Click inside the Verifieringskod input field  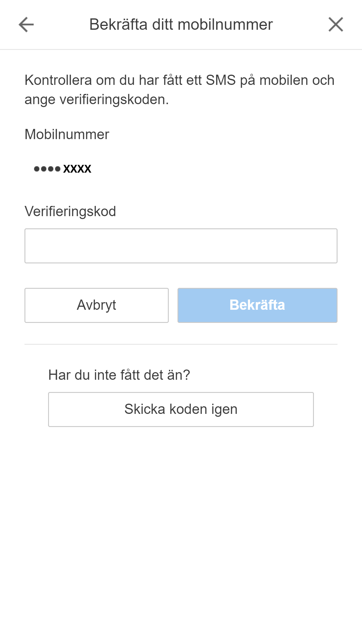[181, 246]
